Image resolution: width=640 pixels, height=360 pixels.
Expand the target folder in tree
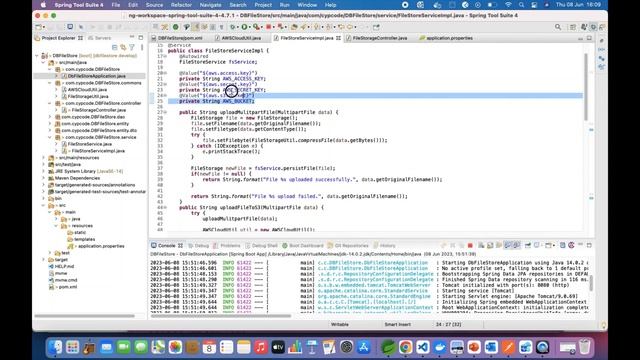(44, 260)
